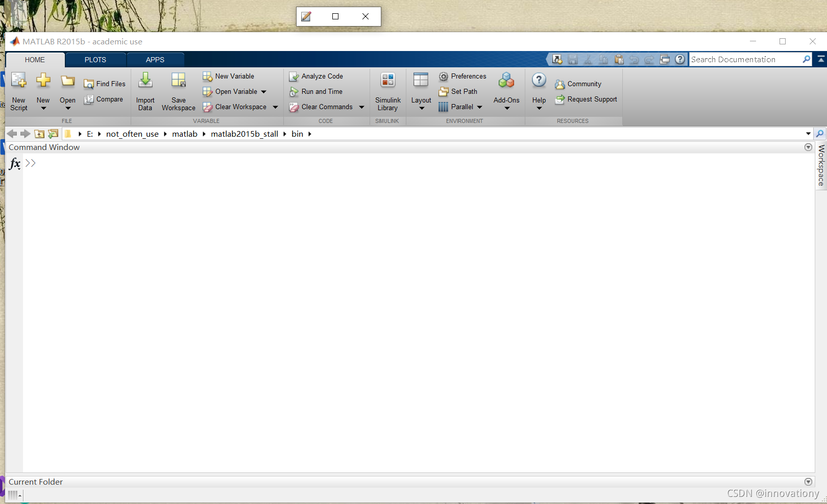
Task: Click the switch windows icon
Action: (x=665, y=60)
